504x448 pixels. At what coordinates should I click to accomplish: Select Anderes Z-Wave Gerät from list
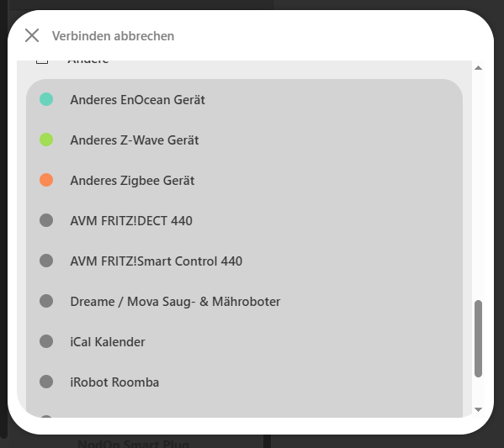(x=244, y=140)
